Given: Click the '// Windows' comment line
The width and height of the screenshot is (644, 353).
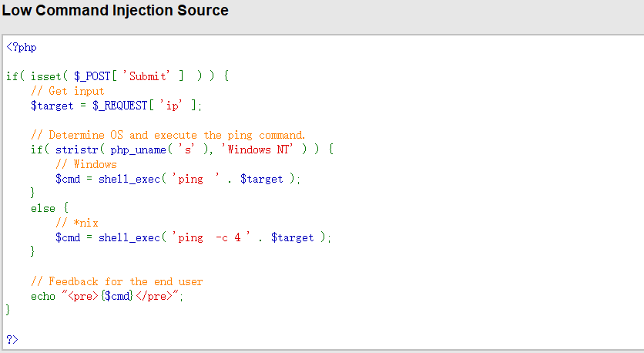Looking at the screenshot, I should click(86, 164).
